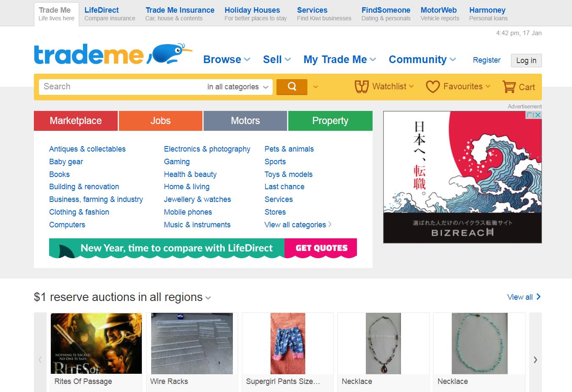572x392 pixels.
Task: Click the Watchlist binoculars icon
Action: point(362,87)
